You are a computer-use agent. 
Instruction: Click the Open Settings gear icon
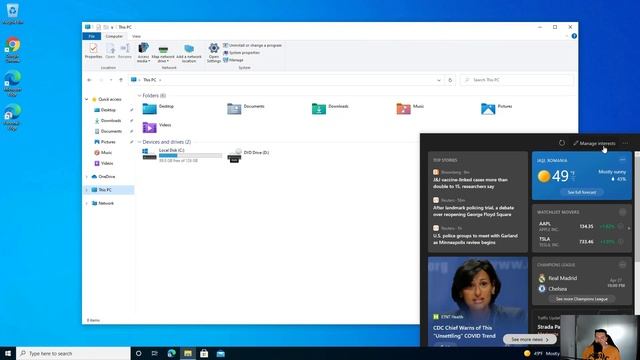(x=213, y=53)
